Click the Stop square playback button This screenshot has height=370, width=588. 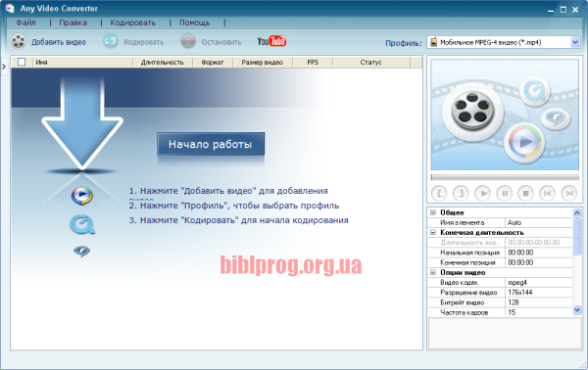(x=525, y=193)
